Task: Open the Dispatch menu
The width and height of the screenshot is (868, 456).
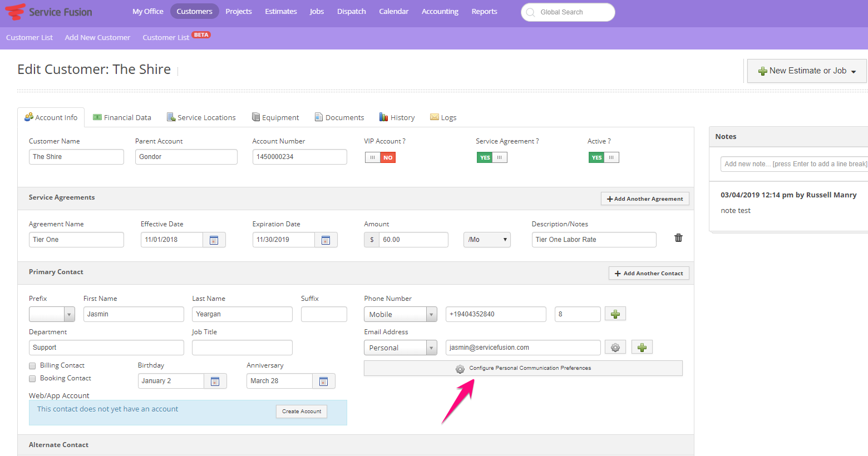Action: click(351, 11)
